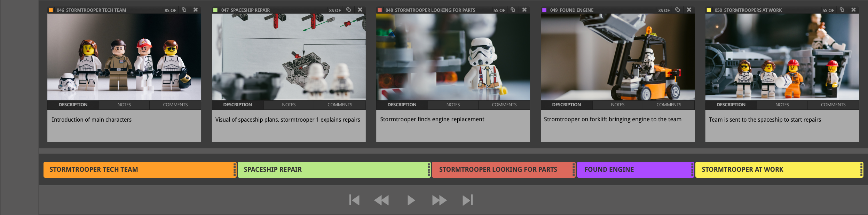
Task: Edit 'Team is sent to the spaceship' description
Action: [782, 126]
